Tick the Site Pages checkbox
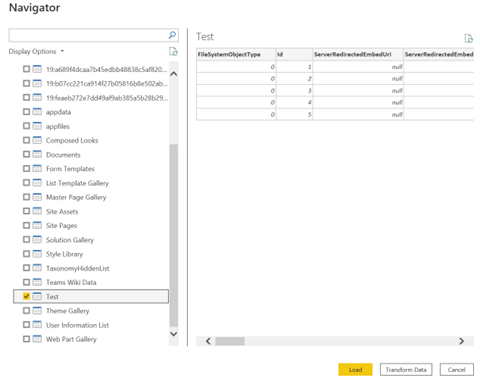This screenshot has height=381, width=480. 26,226
